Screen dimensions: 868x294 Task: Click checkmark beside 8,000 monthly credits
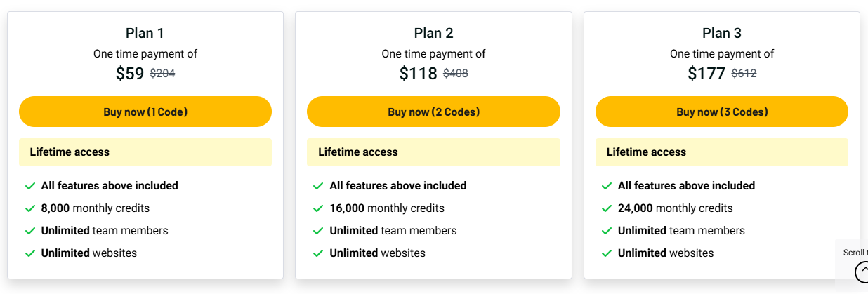[x=30, y=208]
